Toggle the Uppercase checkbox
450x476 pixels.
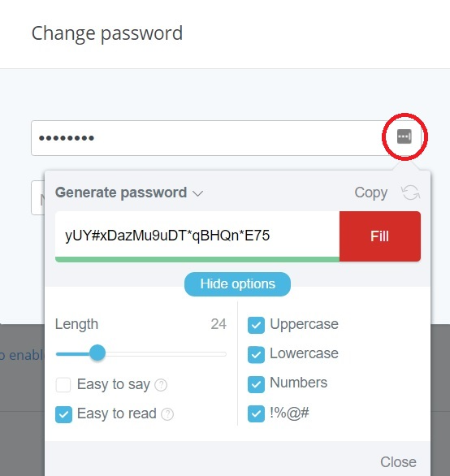pyautogui.click(x=256, y=325)
